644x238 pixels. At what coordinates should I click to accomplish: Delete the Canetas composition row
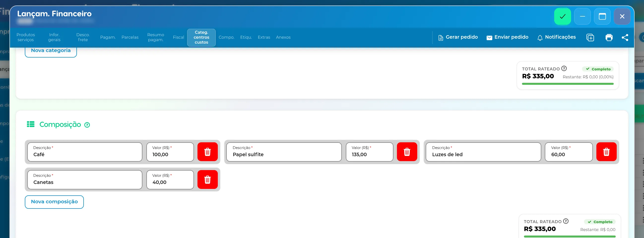[207, 179]
